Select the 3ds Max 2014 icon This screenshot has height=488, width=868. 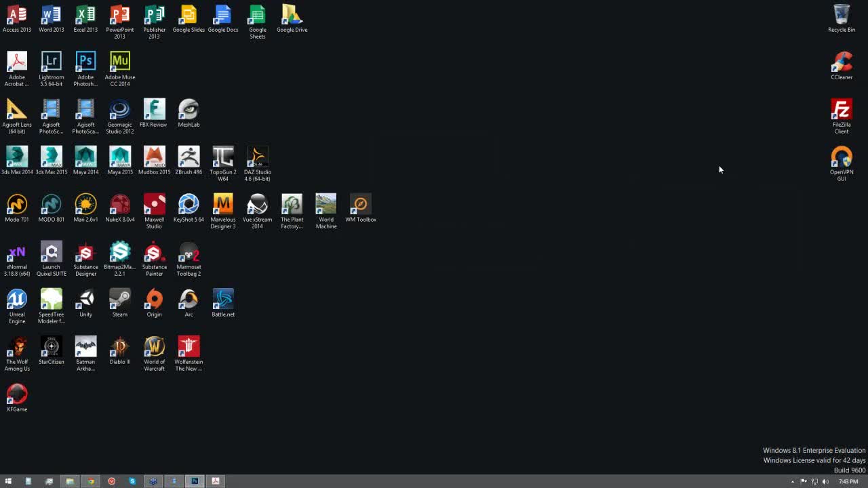[x=17, y=161]
